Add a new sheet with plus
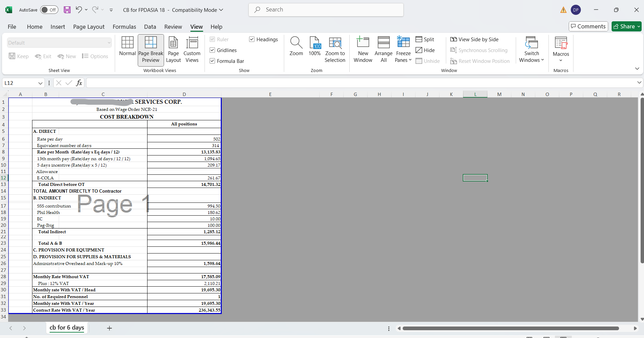 (109, 328)
